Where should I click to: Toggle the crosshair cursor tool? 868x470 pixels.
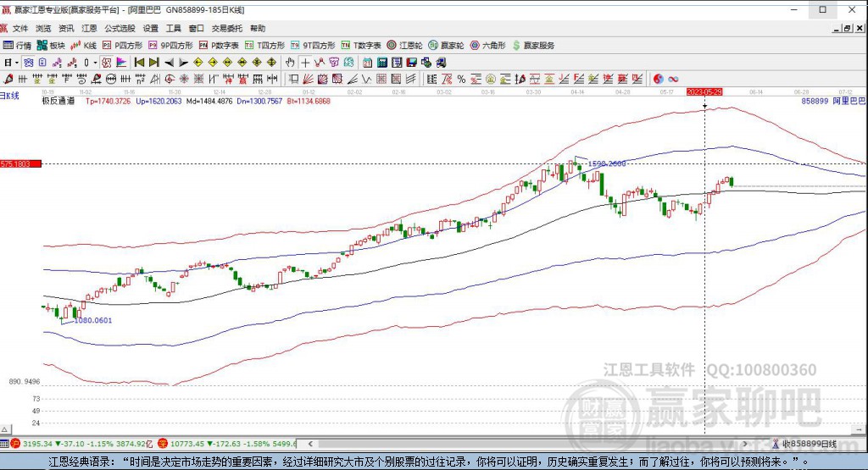coord(305,63)
